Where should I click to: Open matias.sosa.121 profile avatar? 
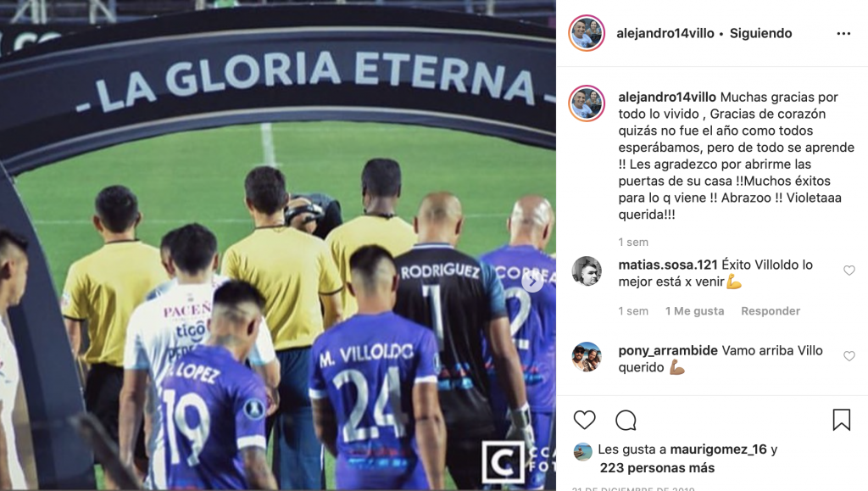[587, 271]
